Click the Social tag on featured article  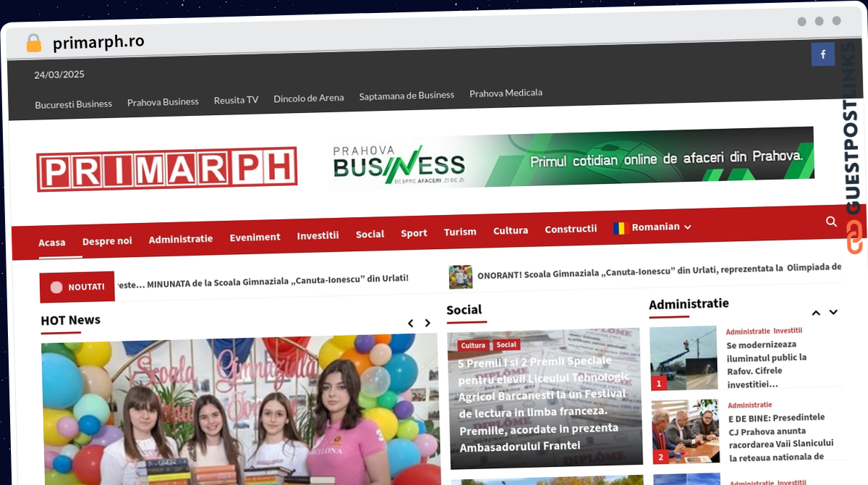[506, 345]
